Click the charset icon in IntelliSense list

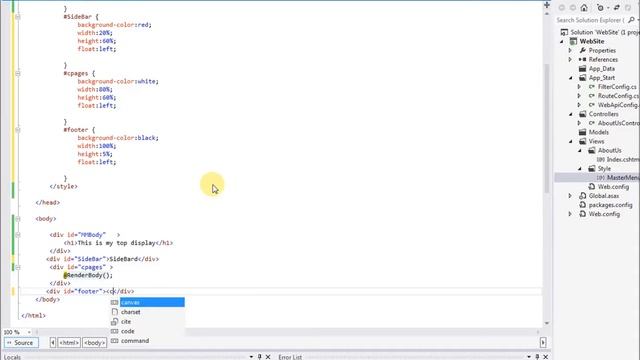tap(114, 312)
